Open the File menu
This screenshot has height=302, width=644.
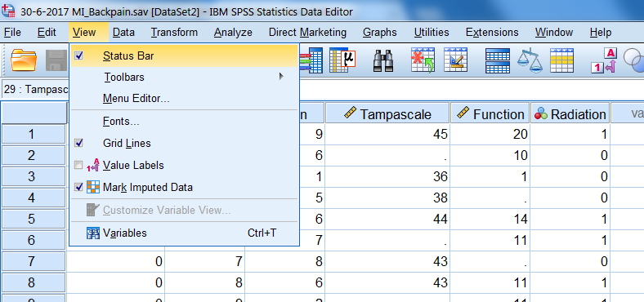click(12, 32)
